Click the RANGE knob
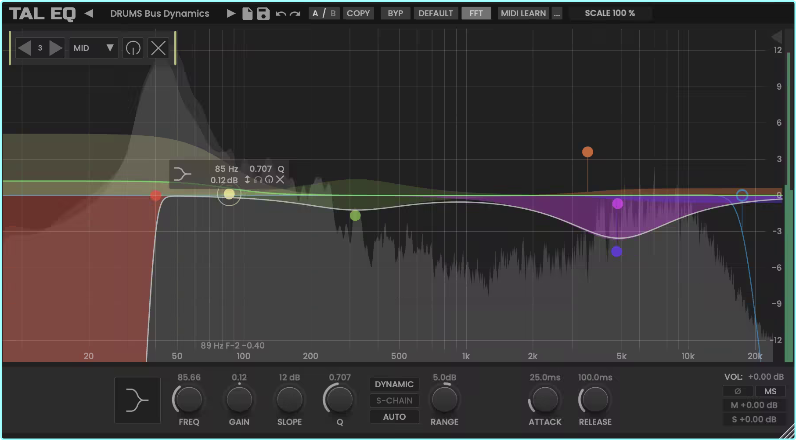The height and width of the screenshot is (440, 796). coord(444,400)
